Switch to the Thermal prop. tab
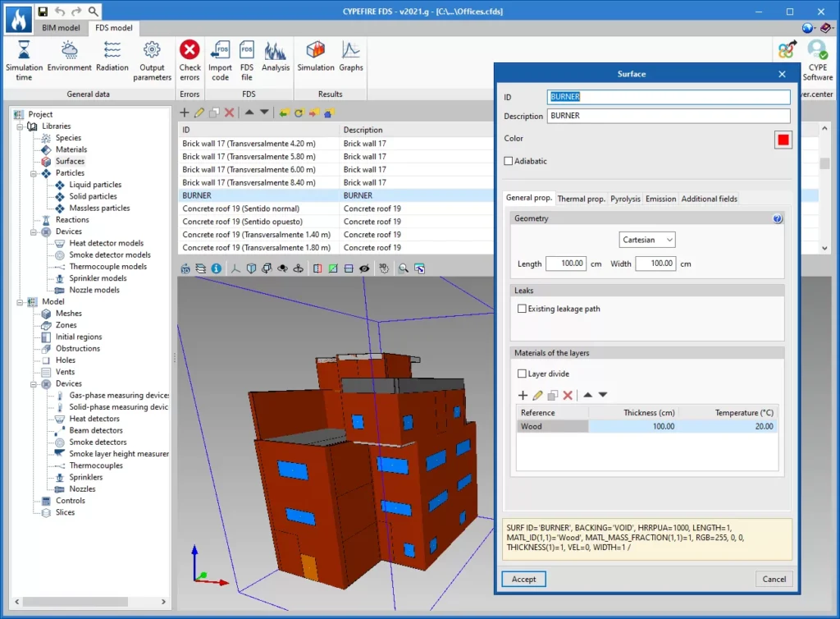This screenshot has width=840, height=619. [x=581, y=199]
